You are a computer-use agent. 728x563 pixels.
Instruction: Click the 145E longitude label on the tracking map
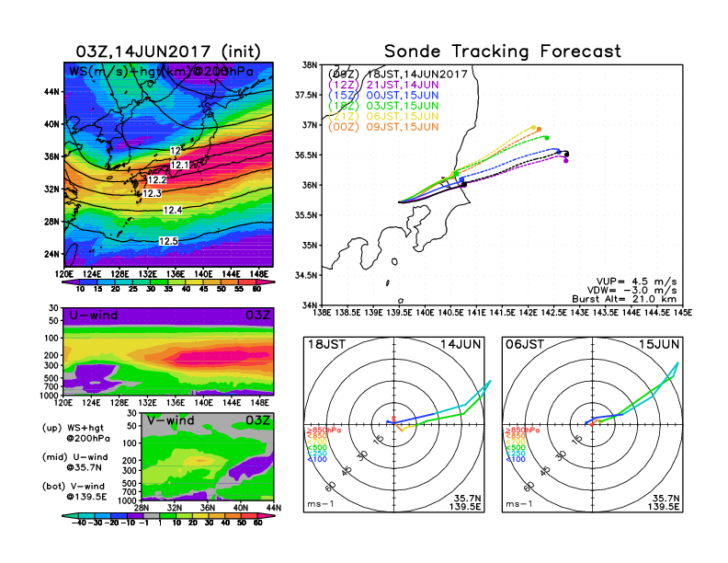(x=682, y=313)
